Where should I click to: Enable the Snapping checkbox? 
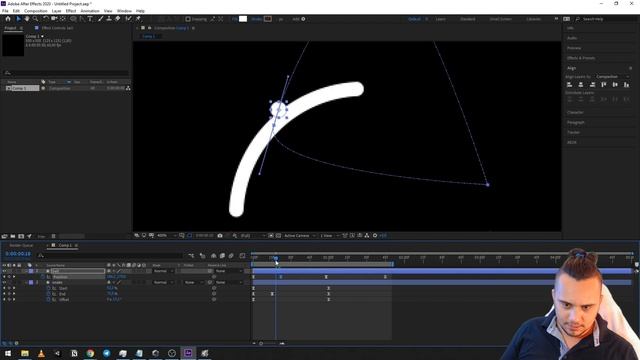coord(188,19)
